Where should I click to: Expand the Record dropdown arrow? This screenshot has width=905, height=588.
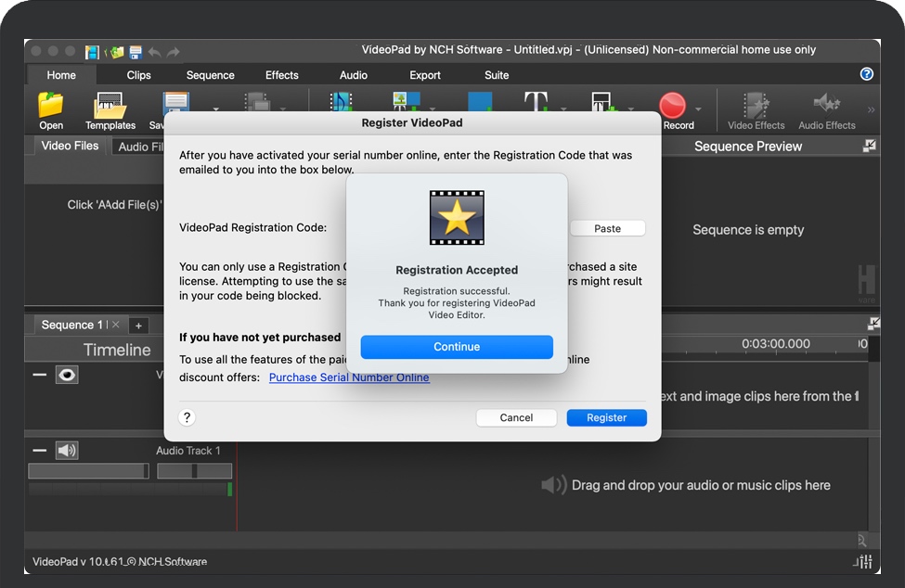(699, 109)
